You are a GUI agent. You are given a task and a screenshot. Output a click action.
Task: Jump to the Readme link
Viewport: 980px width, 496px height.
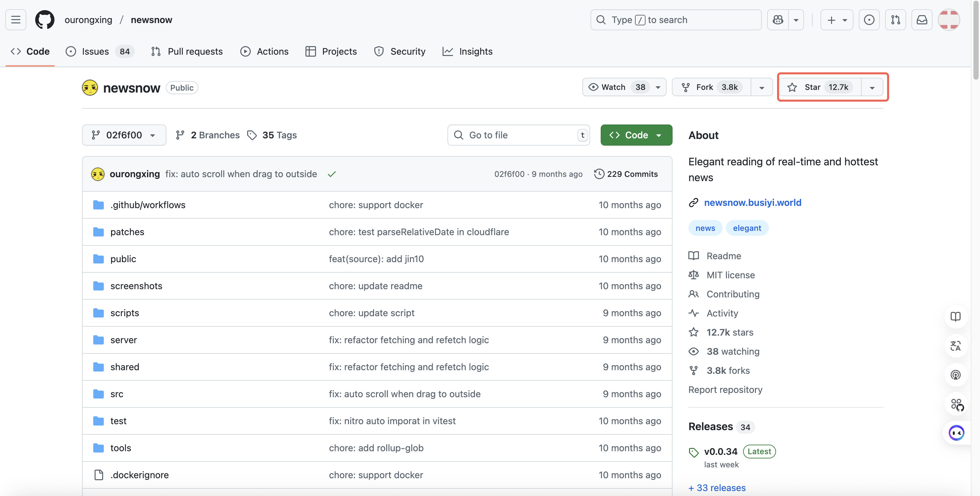[715, 256]
